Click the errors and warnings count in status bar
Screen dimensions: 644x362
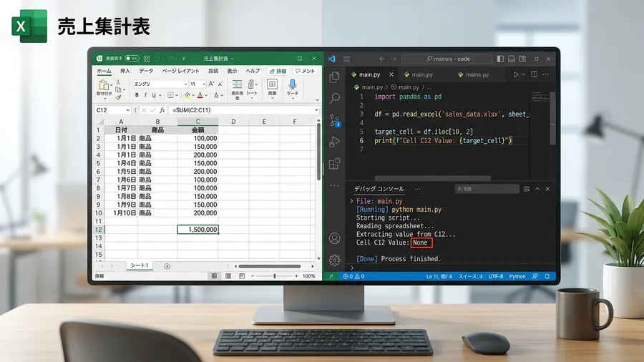353,277
